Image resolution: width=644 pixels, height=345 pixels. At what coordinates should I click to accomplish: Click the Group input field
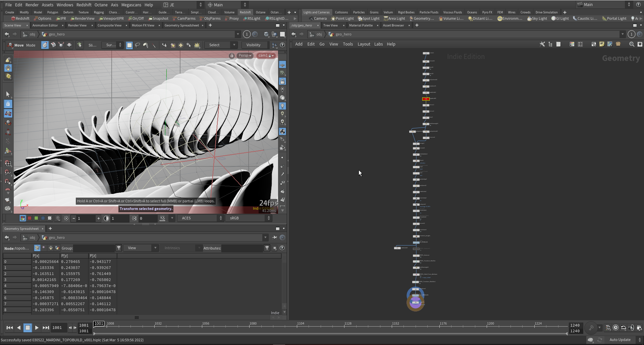point(94,248)
